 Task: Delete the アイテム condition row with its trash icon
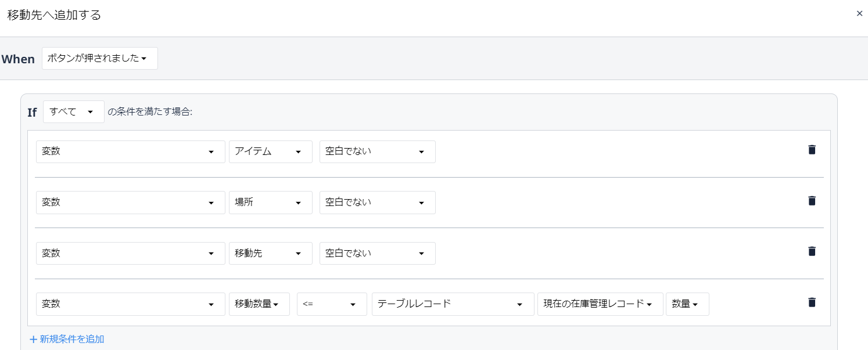coord(812,150)
